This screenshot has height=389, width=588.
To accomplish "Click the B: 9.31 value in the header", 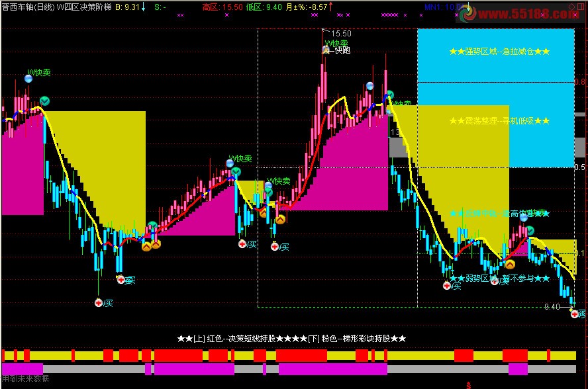I will [128, 7].
